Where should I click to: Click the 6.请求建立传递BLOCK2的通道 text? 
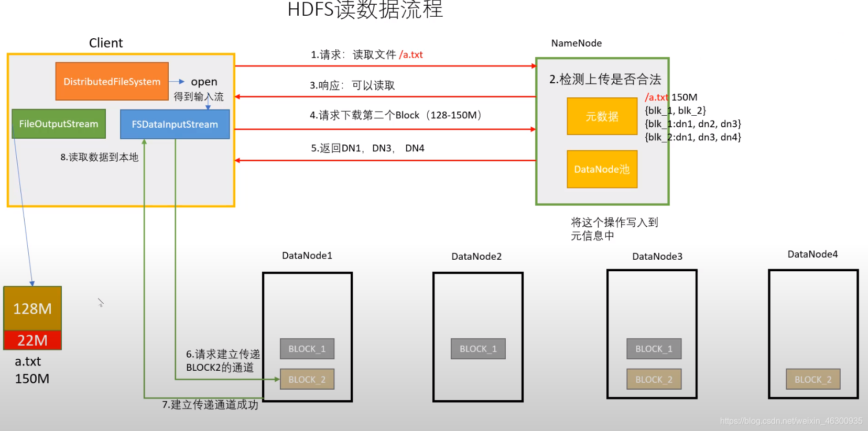tap(223, 361)
